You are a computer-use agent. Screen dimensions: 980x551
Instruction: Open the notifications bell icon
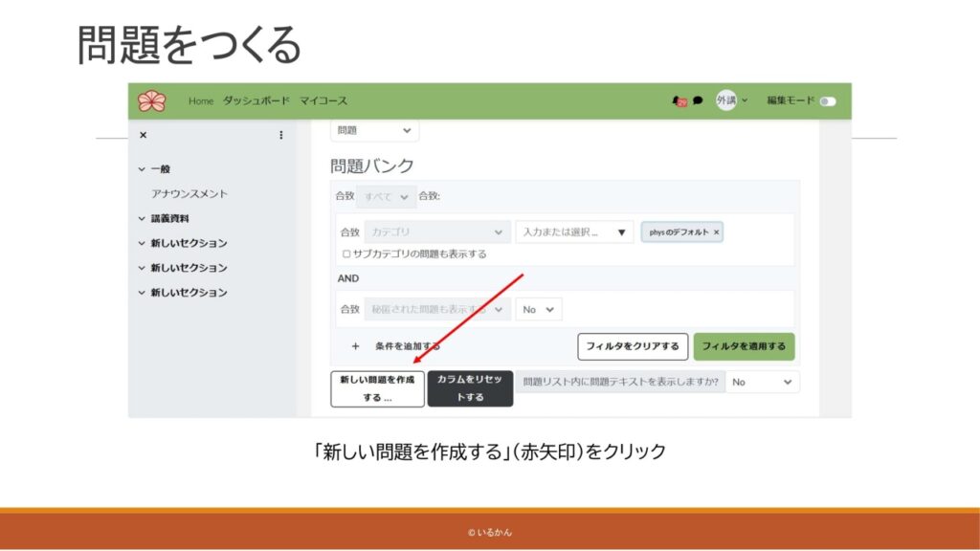pos(679,100)
